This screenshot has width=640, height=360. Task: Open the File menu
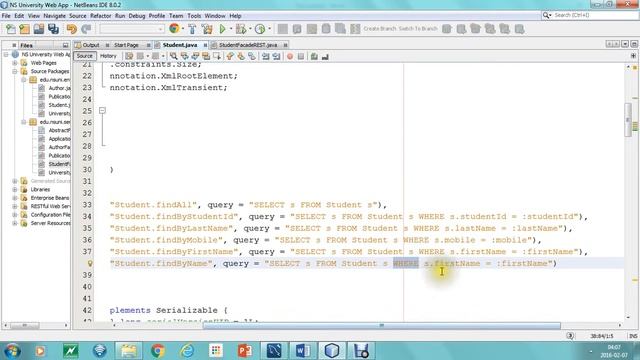coord(6,16)
